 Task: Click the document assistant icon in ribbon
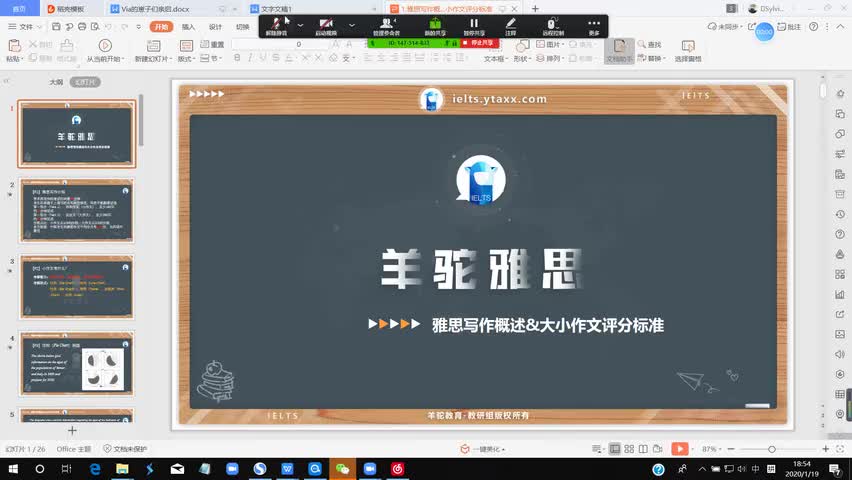coord(619,51)
